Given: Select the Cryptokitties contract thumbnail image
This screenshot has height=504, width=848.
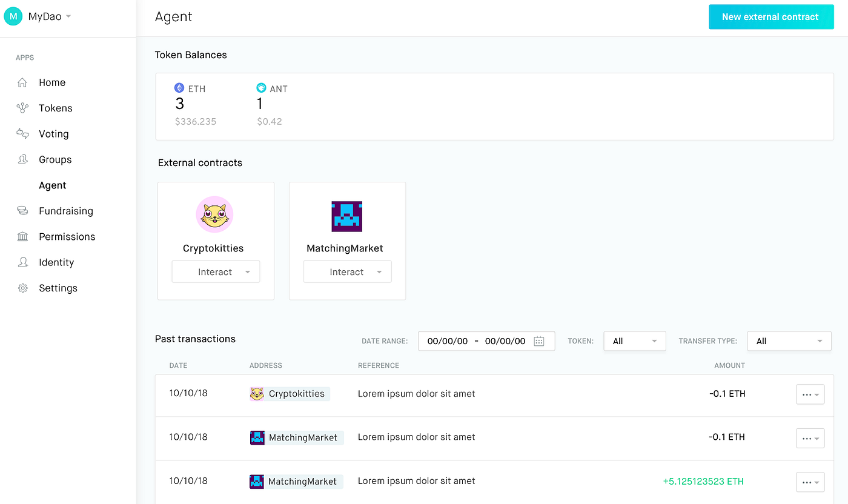Looking at the screenshot, I should [x=214, y=214].
